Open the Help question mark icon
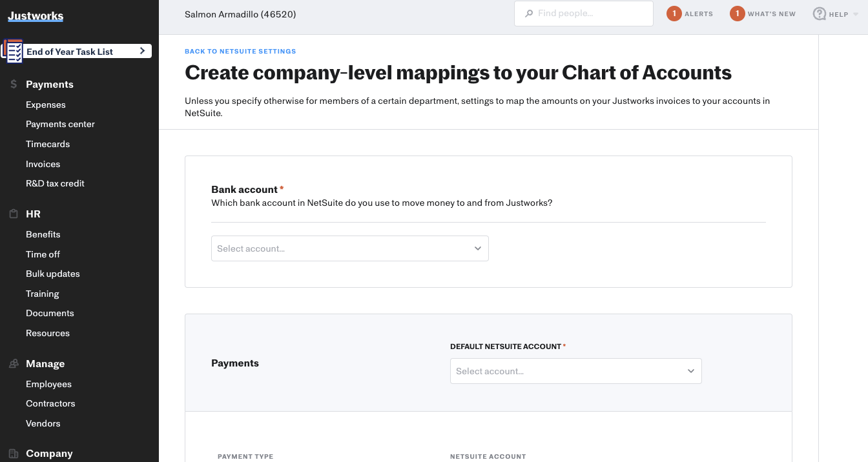This screenshot has height=462, width=868. coord(820,14)
